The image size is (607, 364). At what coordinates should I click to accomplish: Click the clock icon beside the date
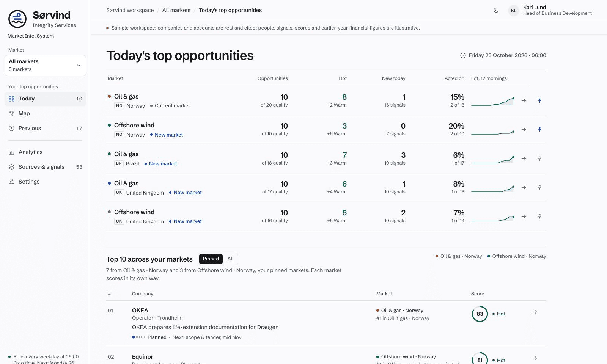[x=463, y=55]
